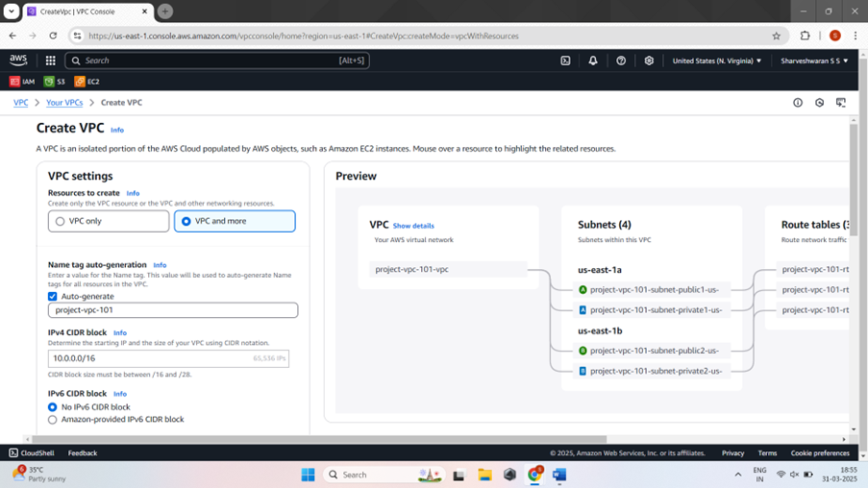Viewport: 868px width, 488px height.
Task: Open the history clock icon near breadcrumbs
Action: [x=819, y=103]
